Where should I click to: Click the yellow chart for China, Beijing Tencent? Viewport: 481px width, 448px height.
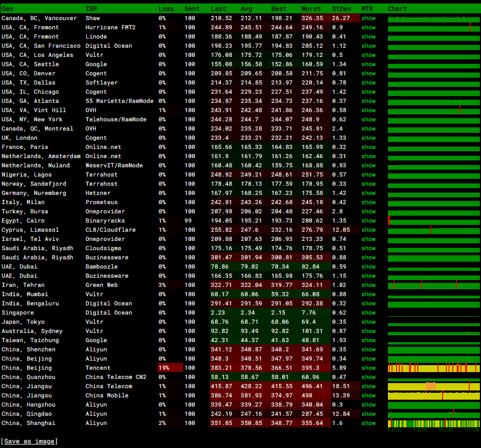[434, 368]
